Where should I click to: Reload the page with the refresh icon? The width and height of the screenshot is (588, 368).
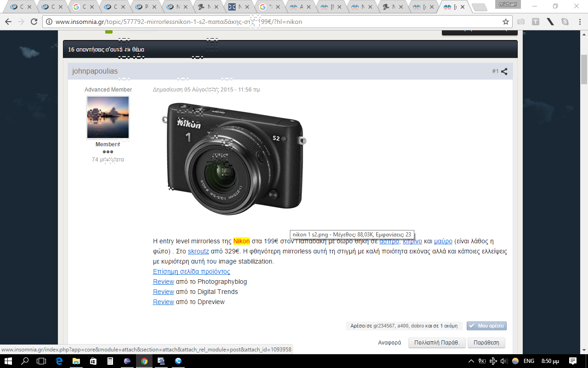click(x=34, y=22)
